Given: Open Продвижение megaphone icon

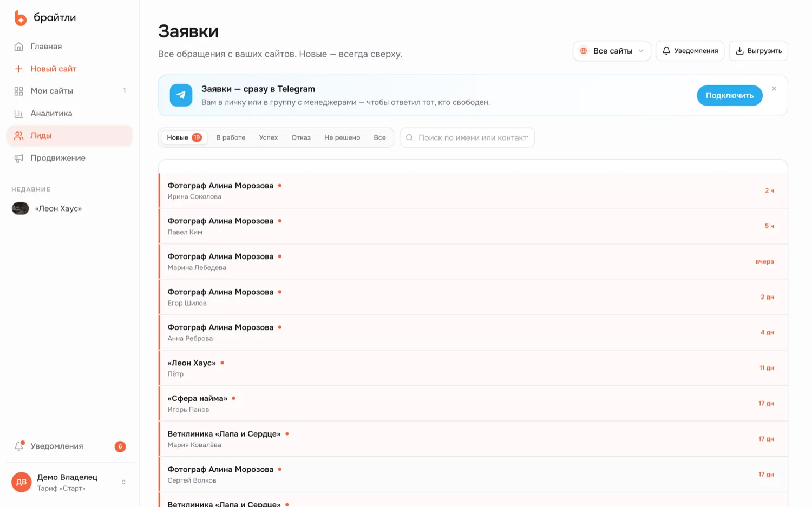Looking at the screenshot, I should (19, 158).
